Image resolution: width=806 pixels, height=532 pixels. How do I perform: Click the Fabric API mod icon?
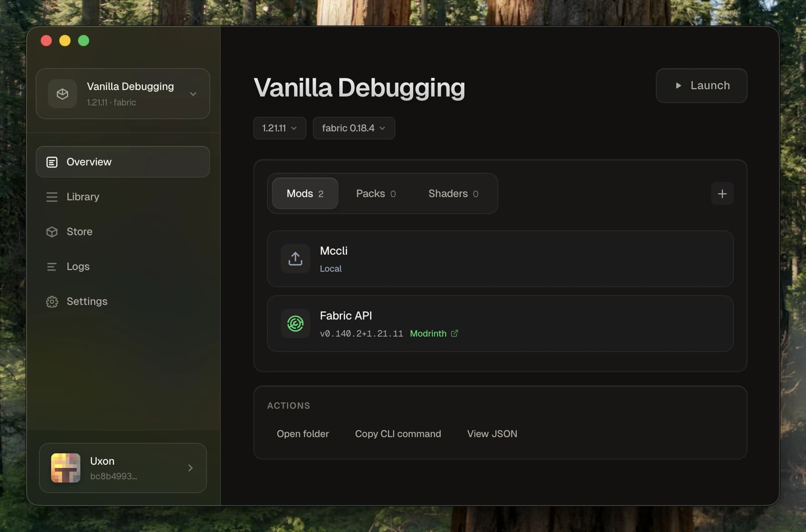[x=295, y=324]
